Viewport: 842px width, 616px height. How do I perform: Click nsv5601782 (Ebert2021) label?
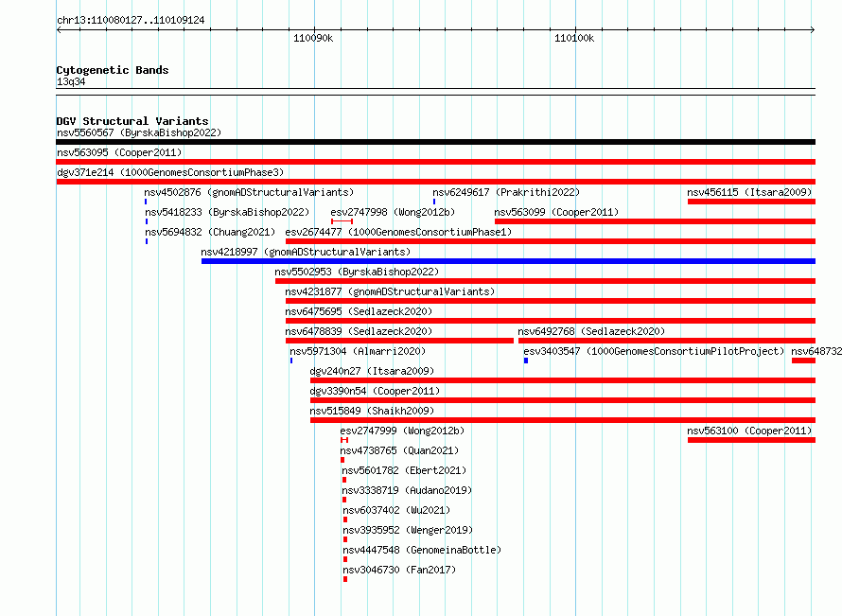404,470
